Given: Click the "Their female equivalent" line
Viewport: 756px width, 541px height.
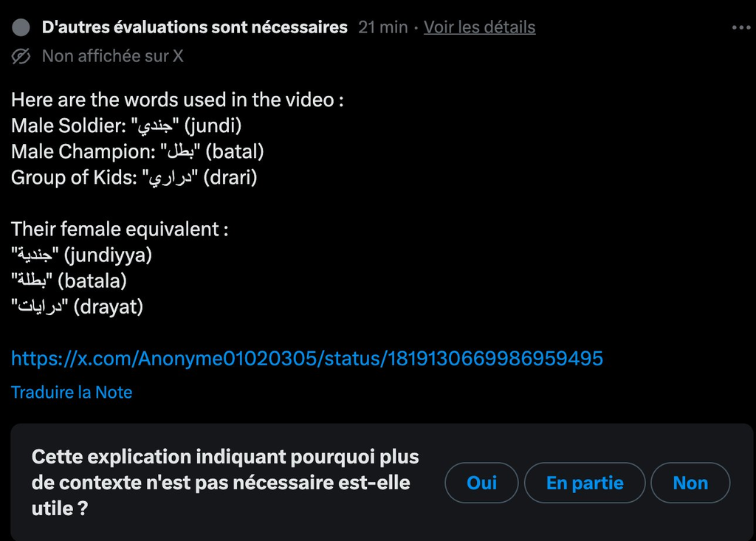Looking at the screenshot, I should 120,229.
